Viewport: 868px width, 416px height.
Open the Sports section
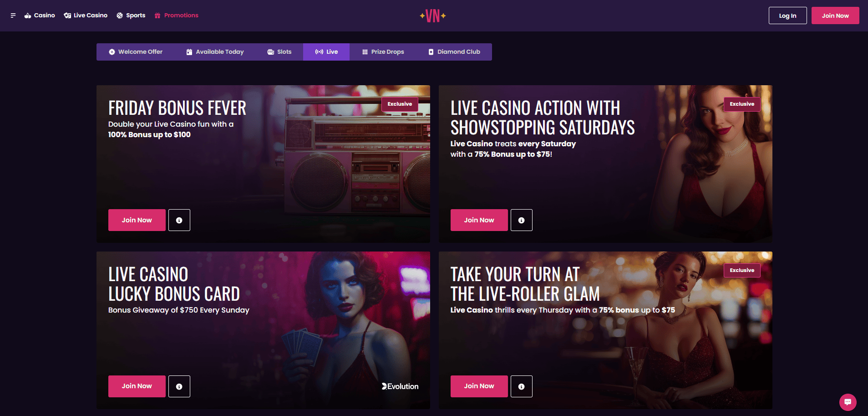coord(131,15)
